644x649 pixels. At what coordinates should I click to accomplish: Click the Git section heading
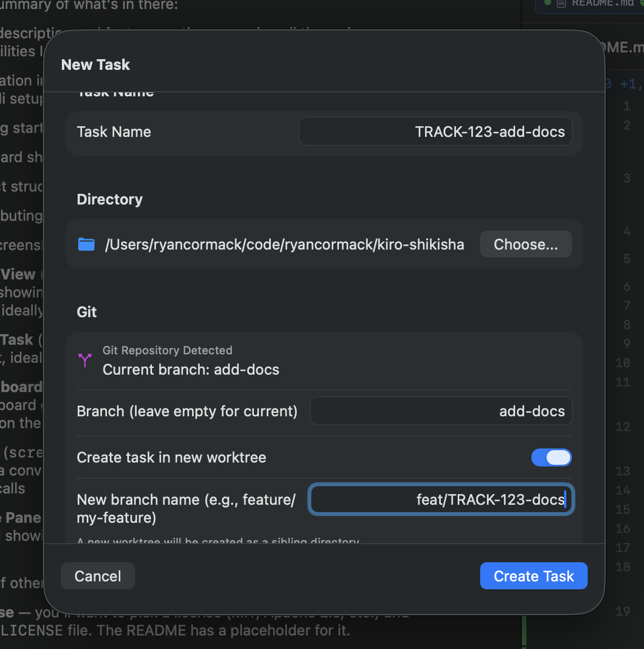coord(87,312)
